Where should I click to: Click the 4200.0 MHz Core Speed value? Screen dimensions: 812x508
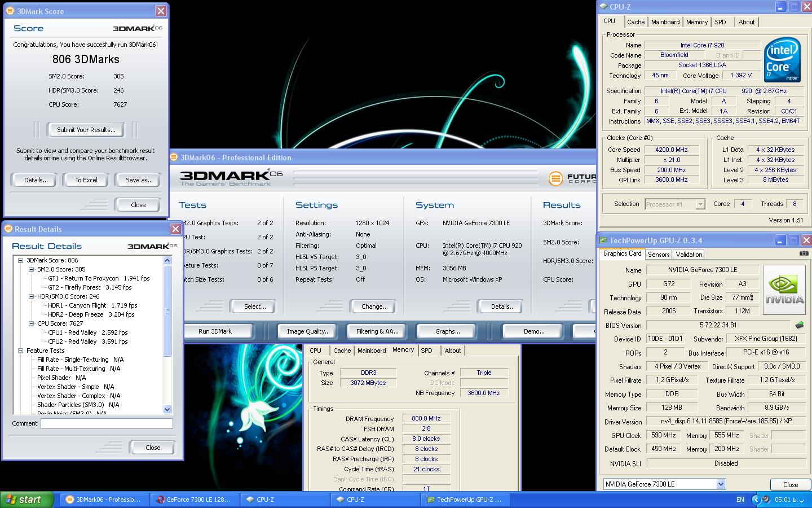click(x=671, y=150)
